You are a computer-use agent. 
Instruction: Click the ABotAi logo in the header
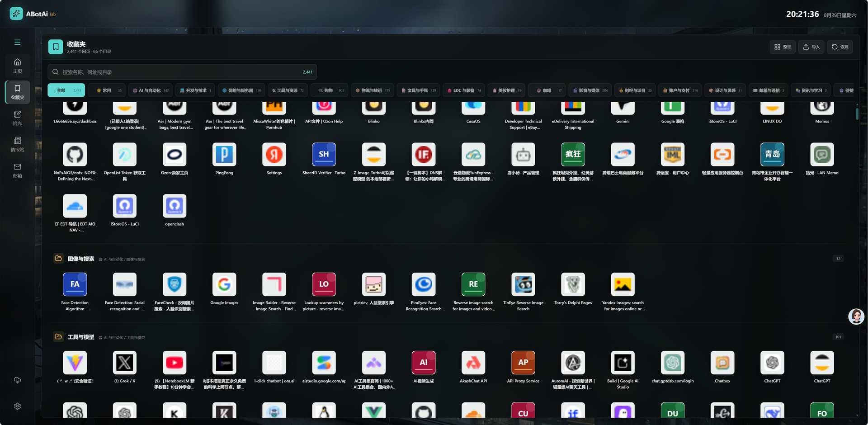tap(16, 14)
